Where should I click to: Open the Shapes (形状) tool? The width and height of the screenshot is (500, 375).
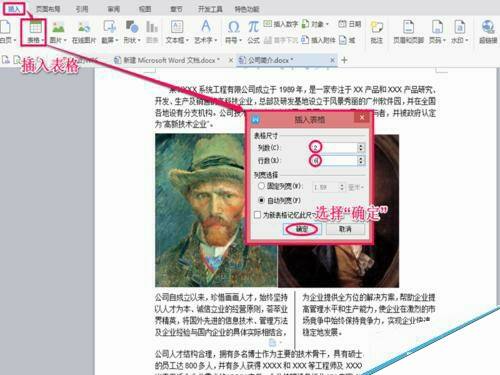[x=132, y=32]
